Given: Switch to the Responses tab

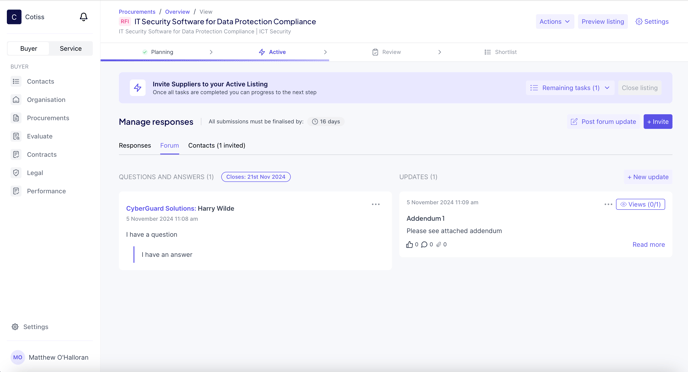Looking at the screenshot, I should tap(135, 146).
